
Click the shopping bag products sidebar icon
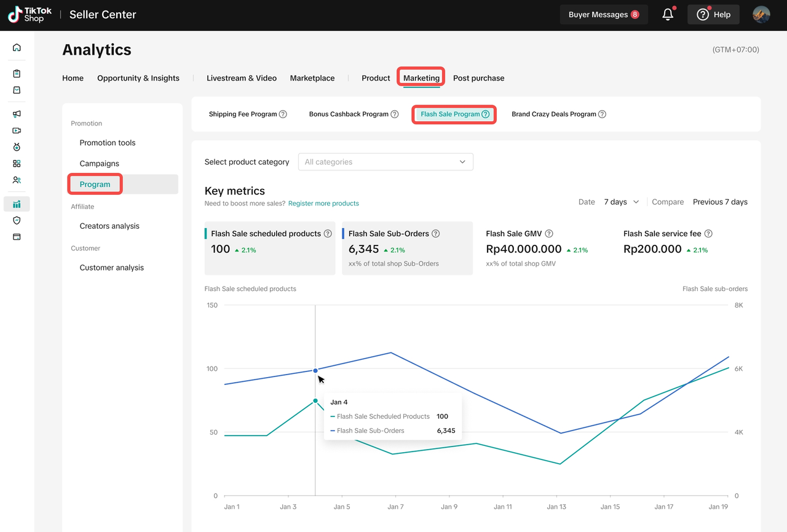point(17,90)
